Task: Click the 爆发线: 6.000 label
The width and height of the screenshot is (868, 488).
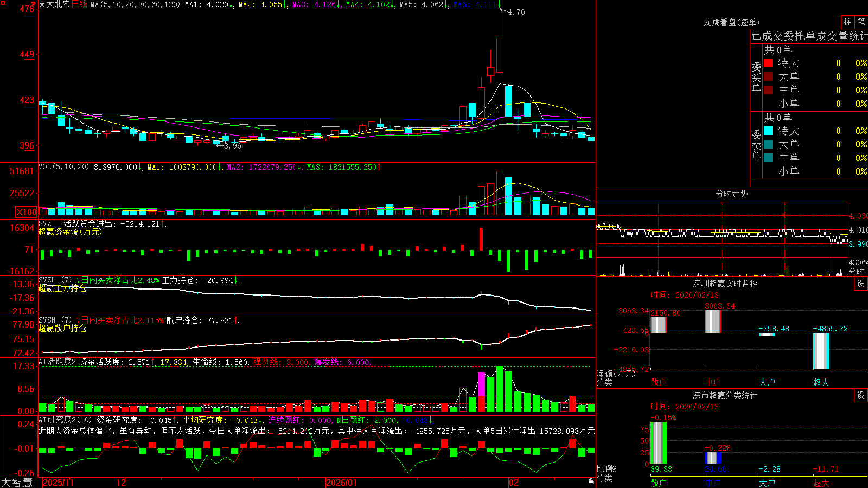Action: pyautogui.click(x=342, y=362)
